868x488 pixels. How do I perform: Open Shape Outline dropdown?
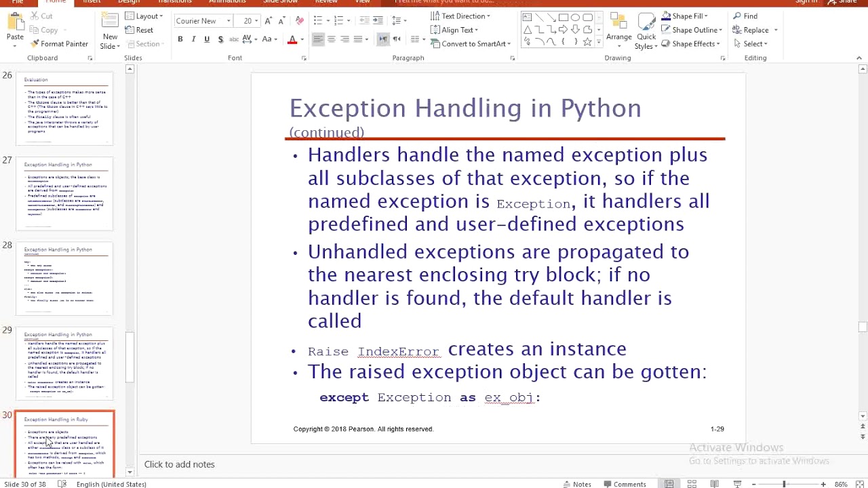click(691, 30)
